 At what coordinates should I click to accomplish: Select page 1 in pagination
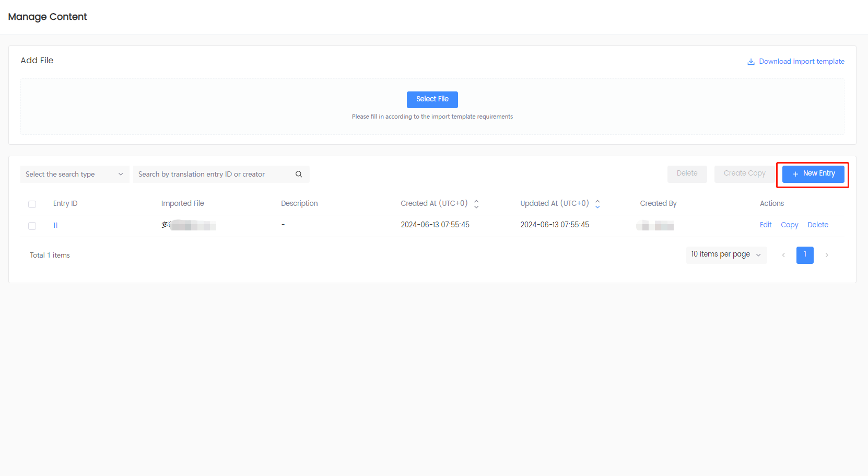pos(805,255)
